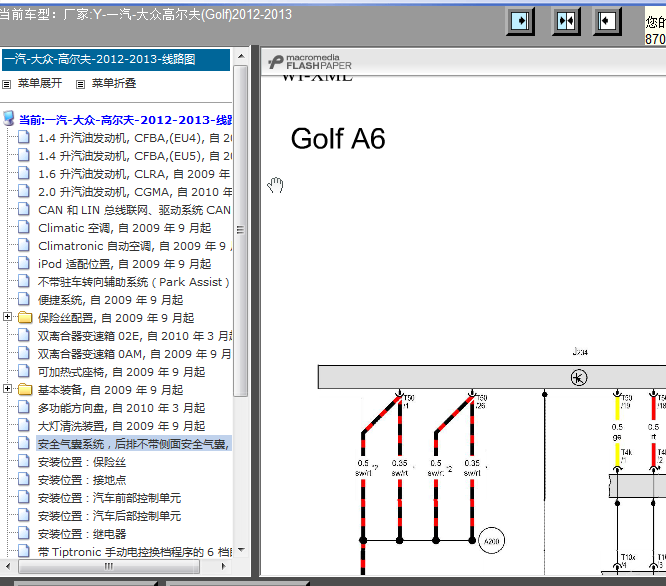The height and width of the screenshot is (586, 666).
Task: Click tree panel scroll-up arrow
Action: pos(241,56)
